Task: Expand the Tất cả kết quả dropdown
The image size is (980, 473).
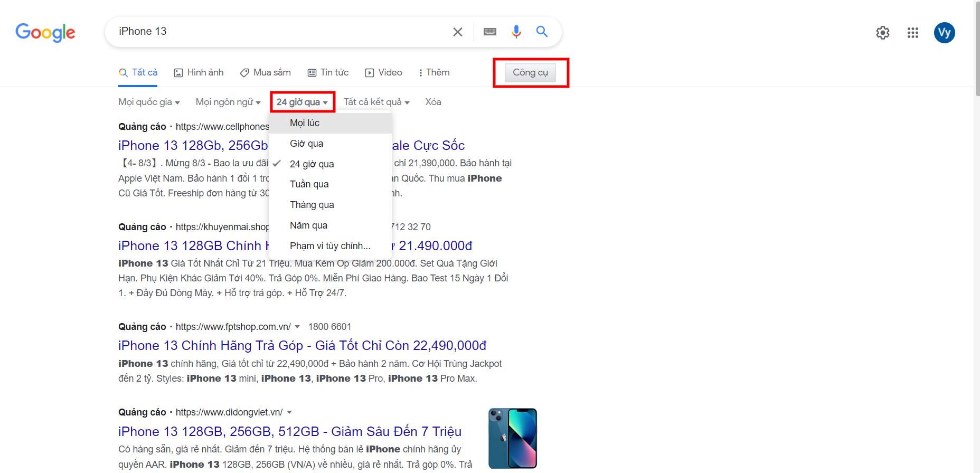Action: pyautogui.click(x=377, y=102)
